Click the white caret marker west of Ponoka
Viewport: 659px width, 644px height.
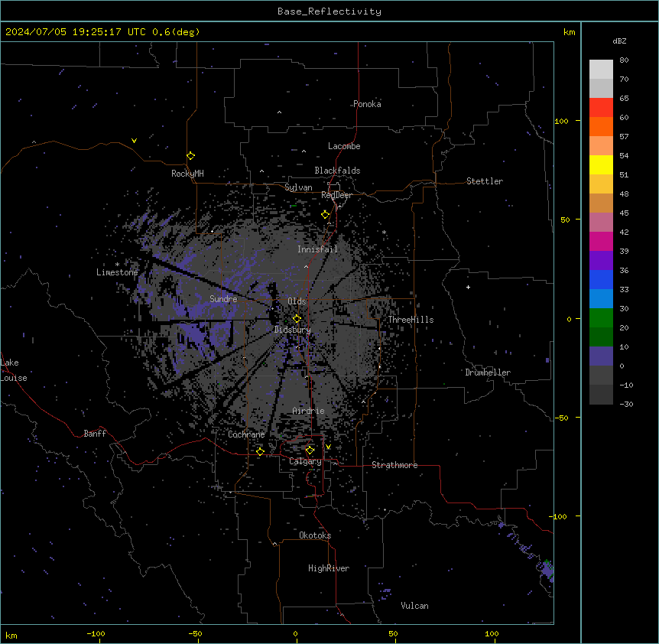[280, 112]
